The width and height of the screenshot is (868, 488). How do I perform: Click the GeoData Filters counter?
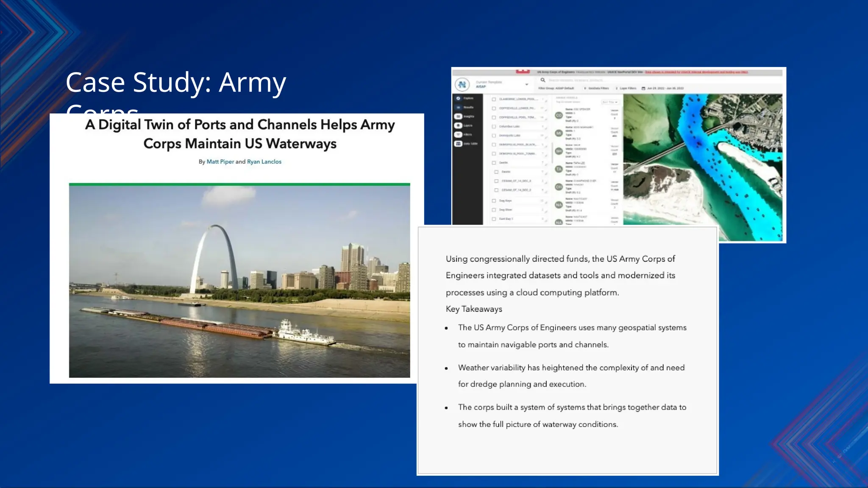[x=596, y=88]
